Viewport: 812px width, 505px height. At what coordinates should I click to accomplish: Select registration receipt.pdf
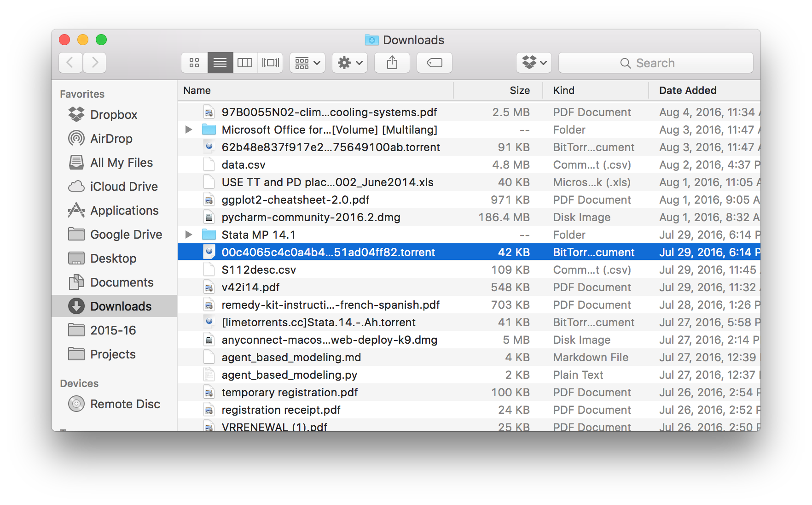(x=469, y=410)
